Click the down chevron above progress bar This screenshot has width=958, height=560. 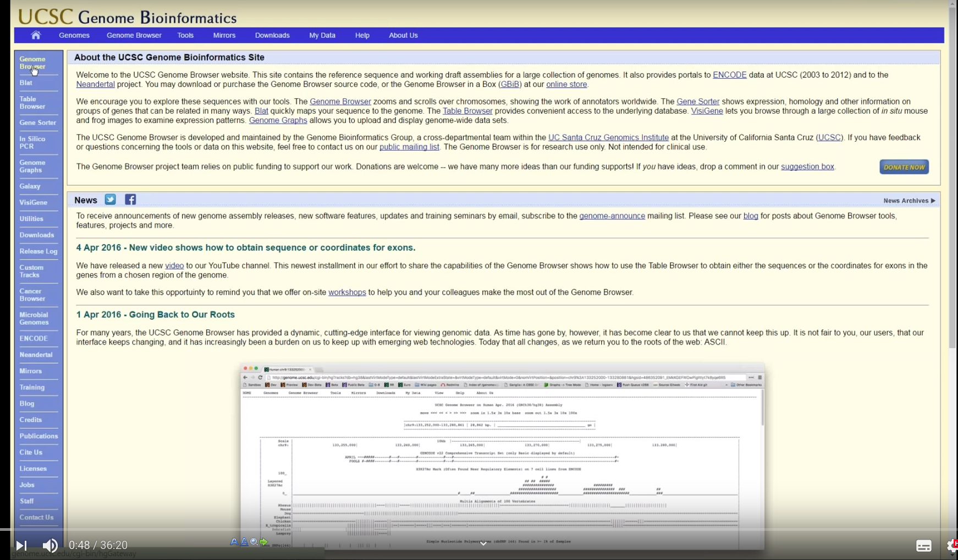pyautogui.click(x=483, y=544)
